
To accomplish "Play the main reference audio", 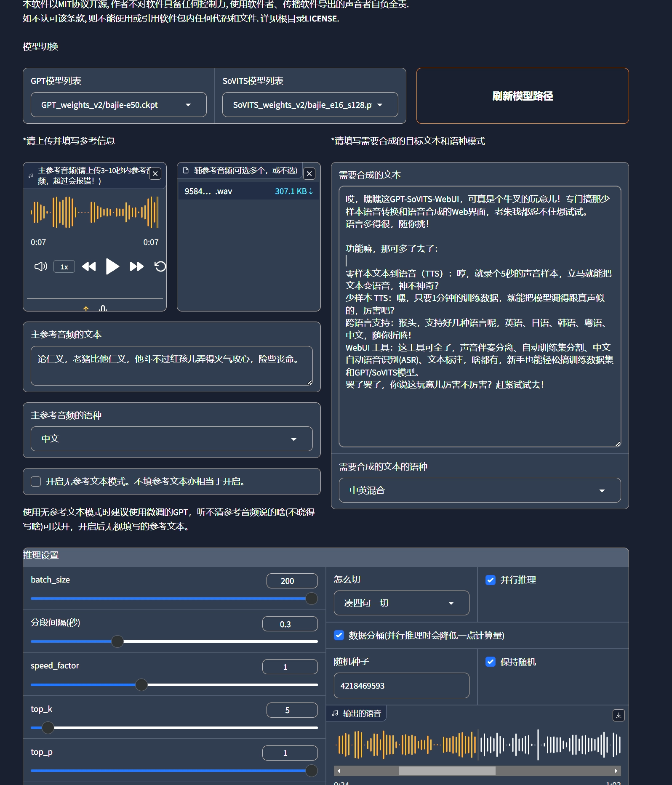I will (x=112, y=266).
